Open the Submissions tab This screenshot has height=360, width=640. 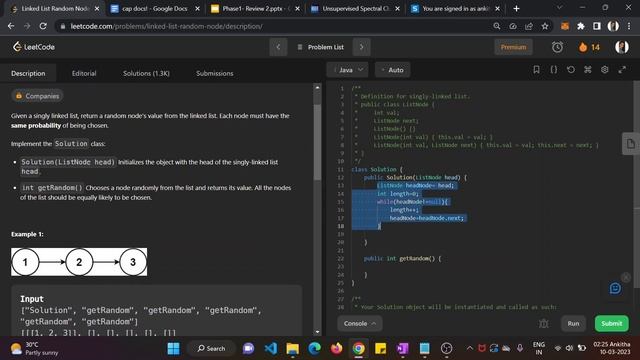click(215, 73)
